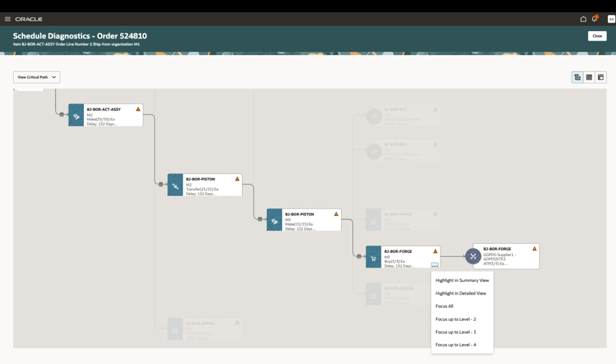The height and width of the screenshot is (364, 616).
Task: Select the Transfer icon on the BJ-BOR-PISTON card
Action: [x=175, y=185]
